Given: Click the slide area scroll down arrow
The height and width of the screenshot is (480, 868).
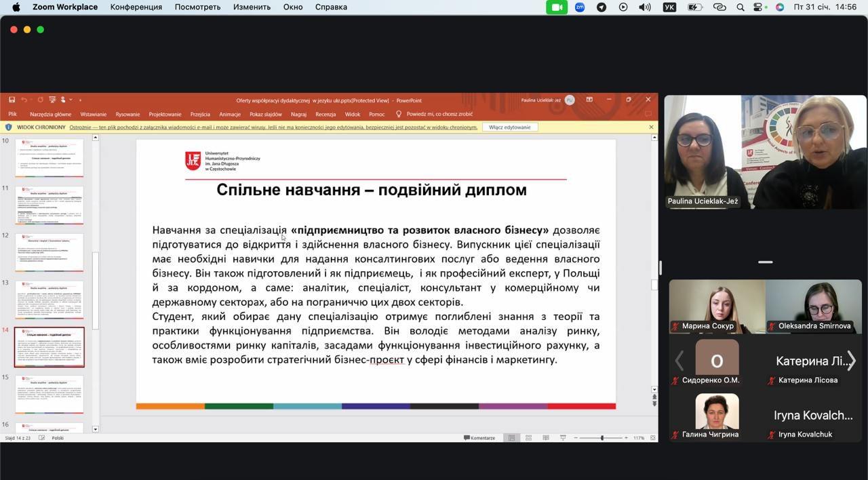Looking at the screenshot, I should [654, 389].
